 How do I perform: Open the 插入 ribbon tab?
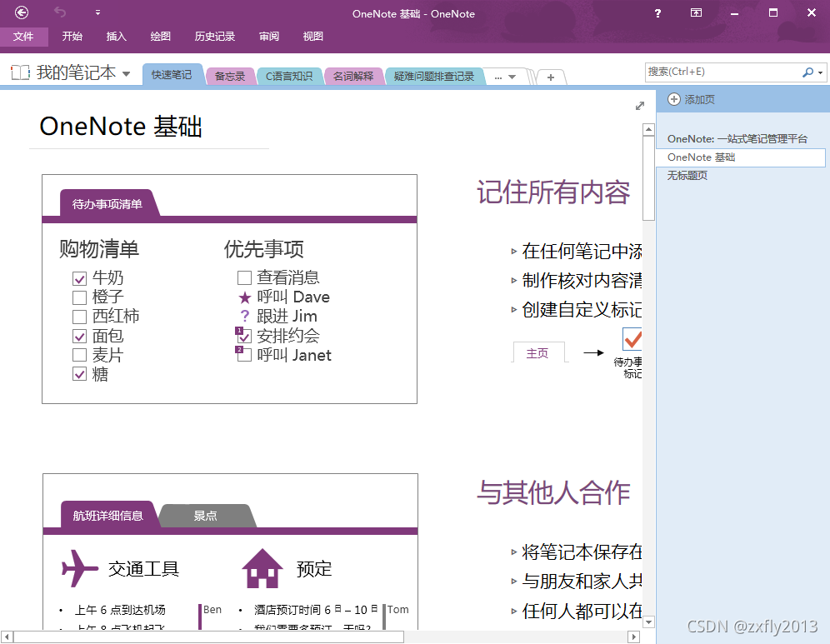[117, 37]
